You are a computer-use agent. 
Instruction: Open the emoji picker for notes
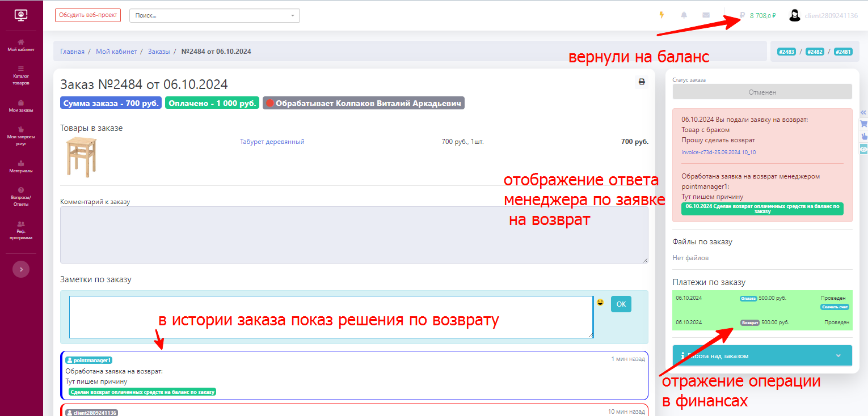click(600, 303)
